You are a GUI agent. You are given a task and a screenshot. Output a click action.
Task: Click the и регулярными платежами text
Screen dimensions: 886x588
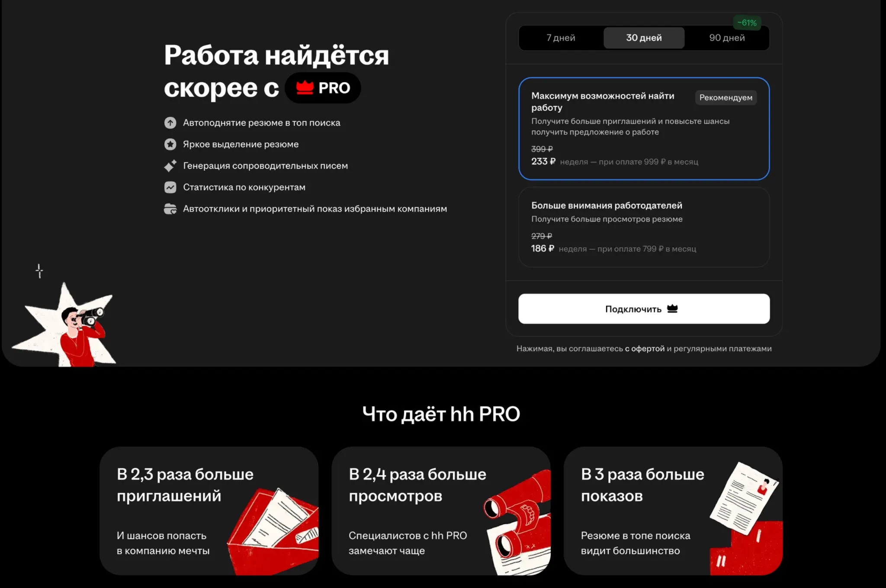tap(719, 348)
